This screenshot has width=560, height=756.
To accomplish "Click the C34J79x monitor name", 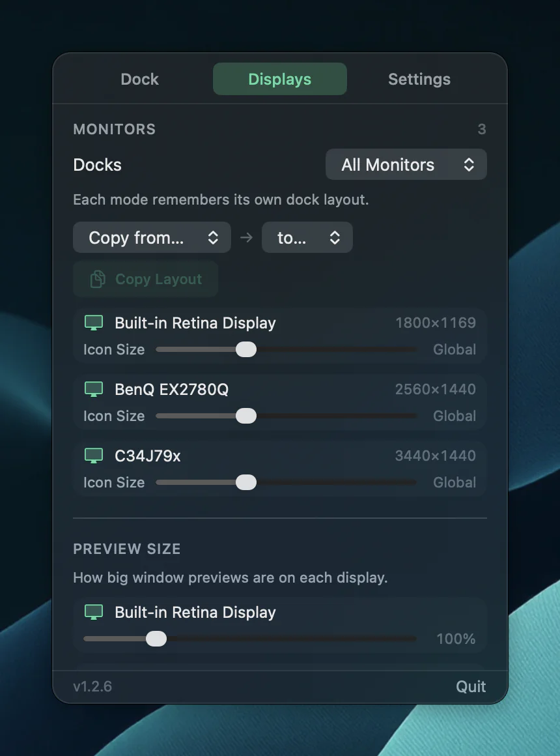I will (147, 456).
